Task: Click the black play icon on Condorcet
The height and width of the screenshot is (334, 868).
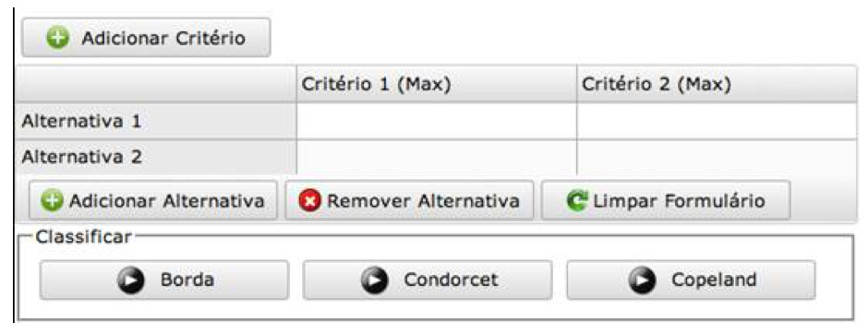Action: coord(374,280)
